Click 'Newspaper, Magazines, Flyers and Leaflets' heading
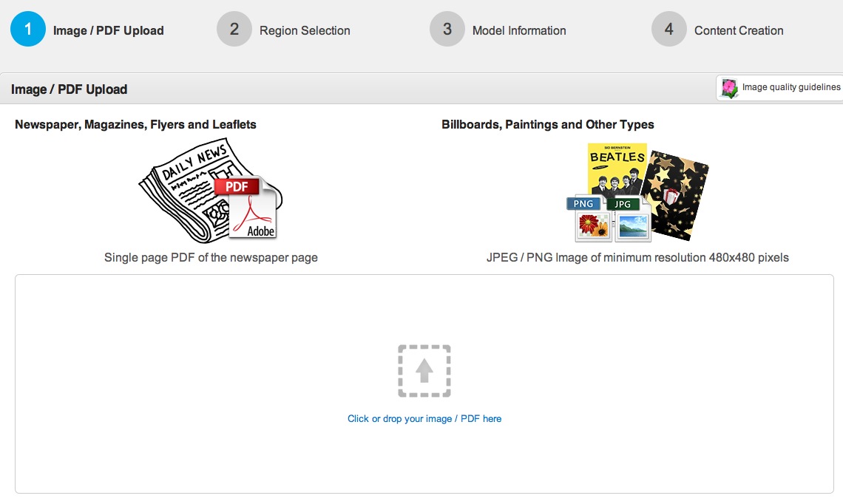Viewport: 843px width, 504px height. coord(135,125)
